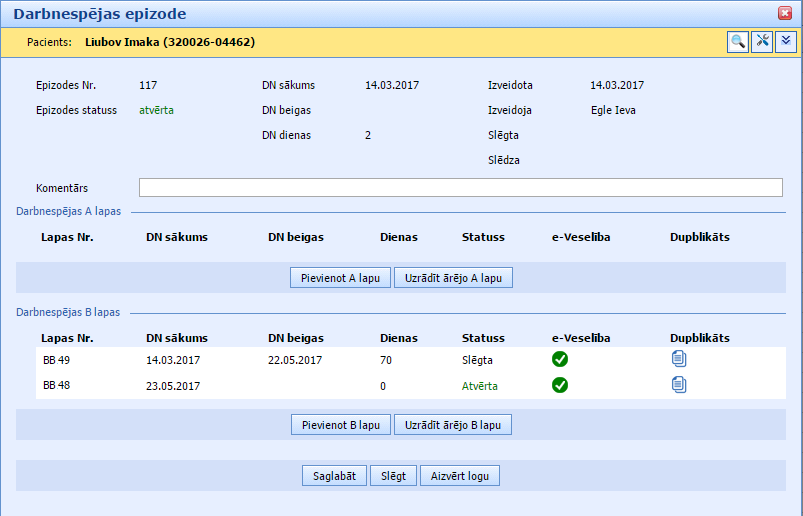Open the wrench and screwdriver tools icon
Viewport: 803px width, 516px height.
(x=762, y=41)
